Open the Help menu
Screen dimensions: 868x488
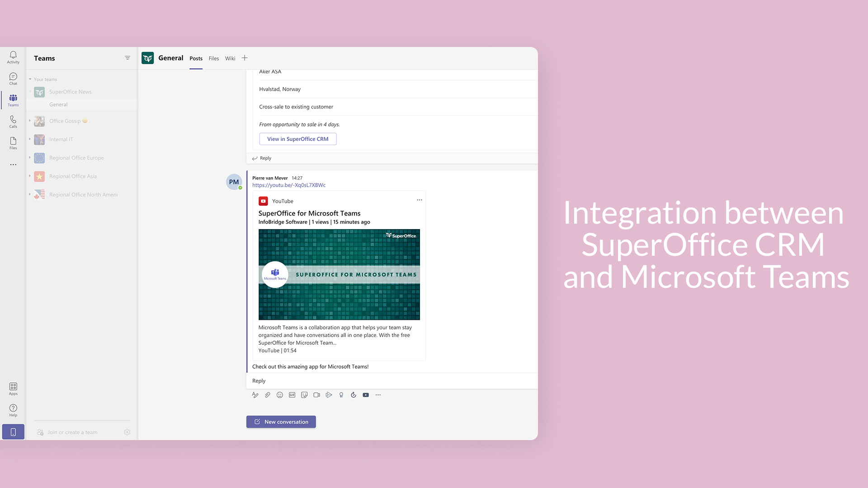pyautogui.click(x=13, y=410)
